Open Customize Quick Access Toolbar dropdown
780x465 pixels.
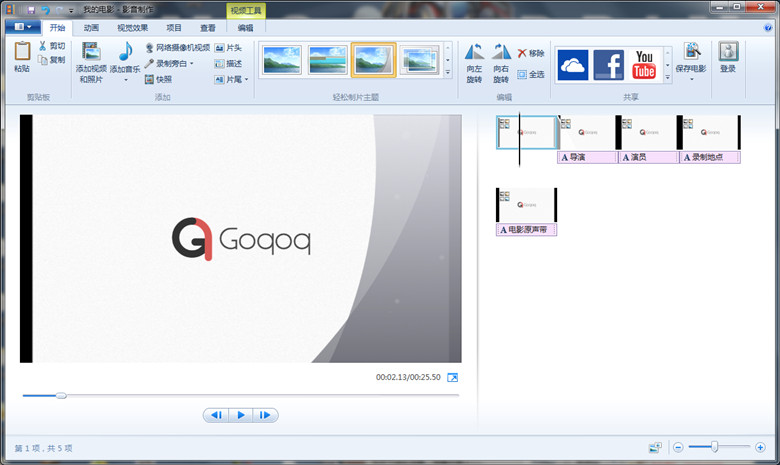71,10
